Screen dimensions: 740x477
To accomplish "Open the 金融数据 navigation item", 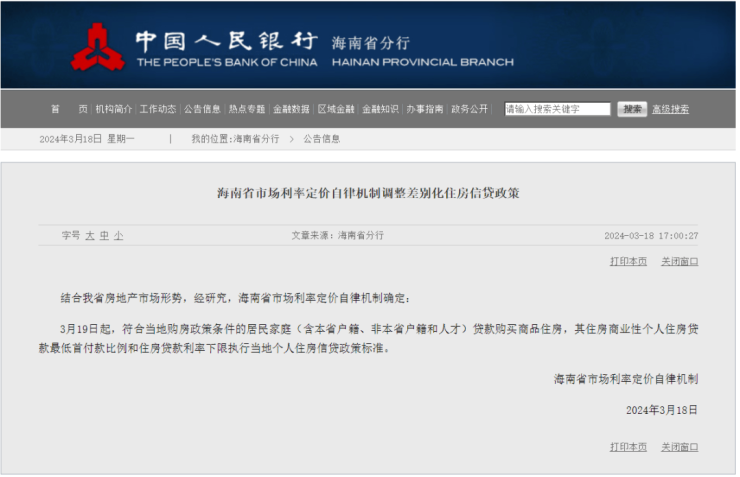I will pyautogui.click(x=291, y=109).
